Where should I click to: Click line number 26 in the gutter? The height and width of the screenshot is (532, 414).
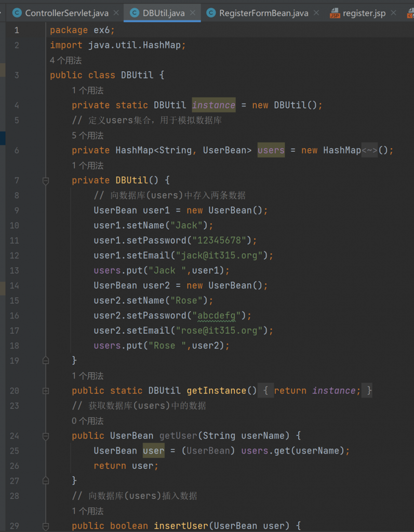15,466
